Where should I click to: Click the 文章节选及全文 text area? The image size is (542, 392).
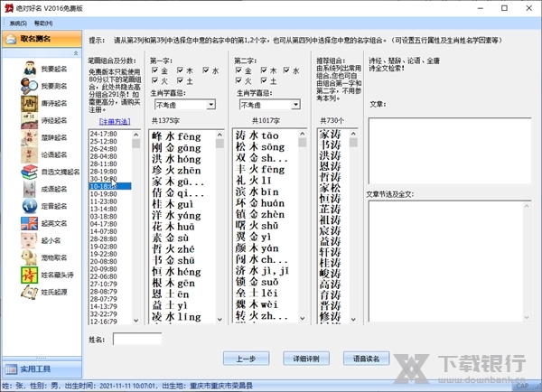point(450,262)
